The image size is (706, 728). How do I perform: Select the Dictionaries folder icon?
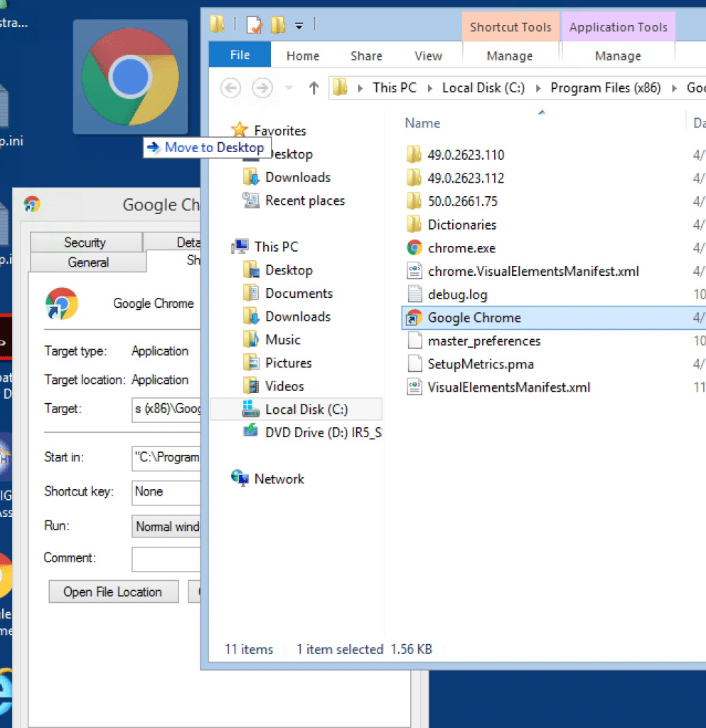[414, 224]
